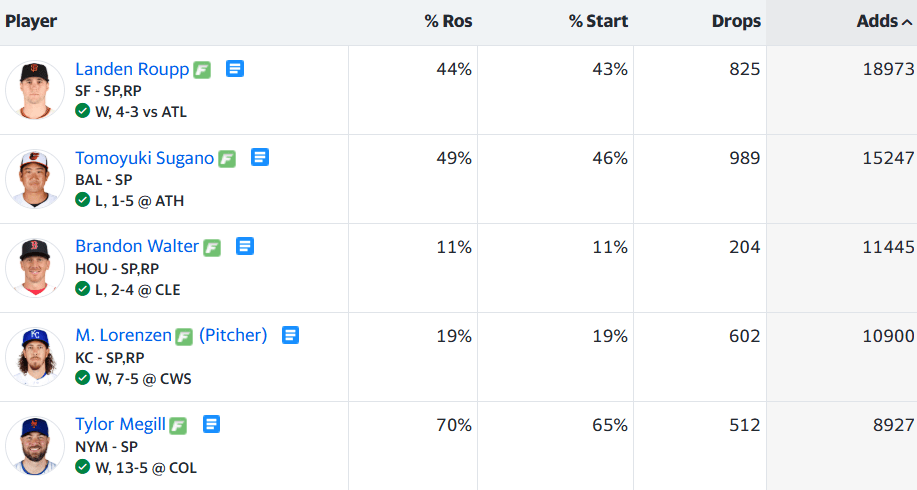Open game result W, 7-5 @ CWS
Screen dimensions: 917x490
click(143, 379)
